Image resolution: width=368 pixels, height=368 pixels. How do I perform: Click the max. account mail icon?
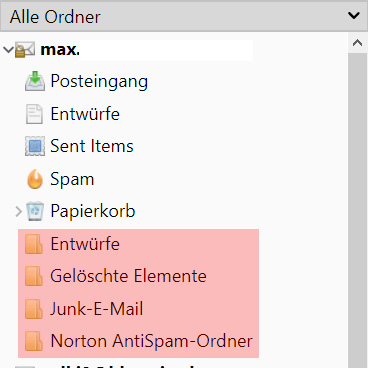(25, 50)
